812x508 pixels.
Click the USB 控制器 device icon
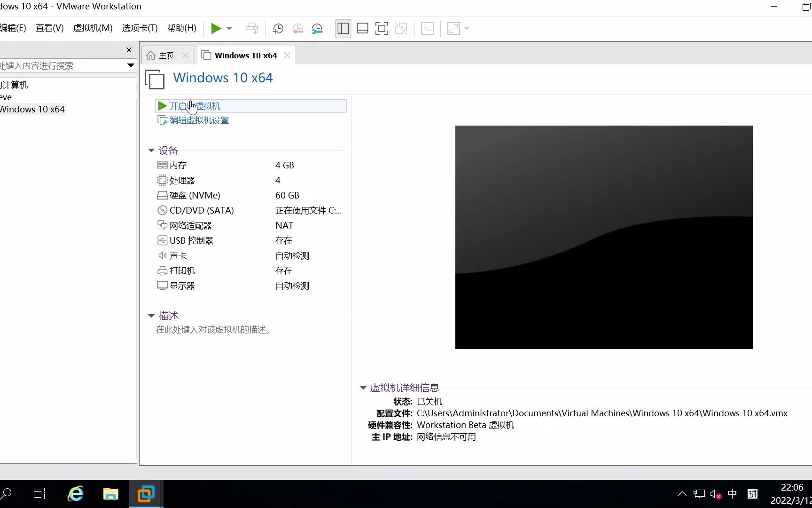163,240
